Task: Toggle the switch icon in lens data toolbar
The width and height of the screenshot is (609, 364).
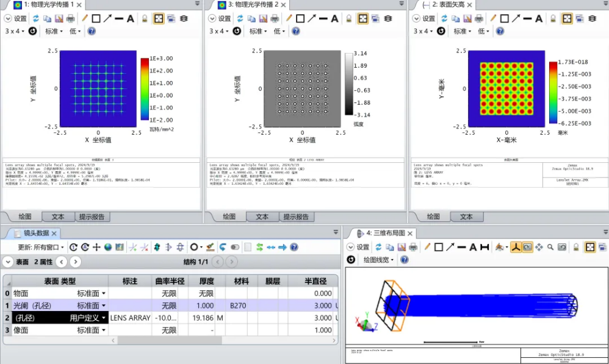Action: click(x=235, y=247)
